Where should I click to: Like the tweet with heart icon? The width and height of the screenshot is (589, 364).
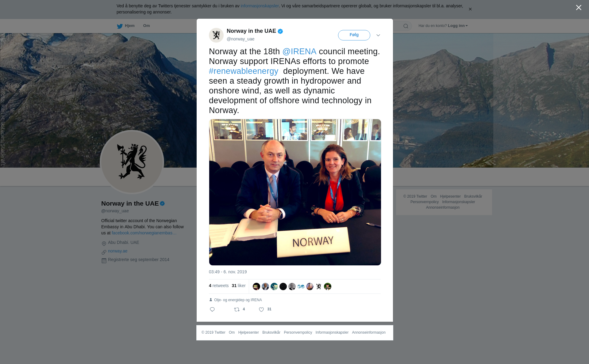coord(261,309)
